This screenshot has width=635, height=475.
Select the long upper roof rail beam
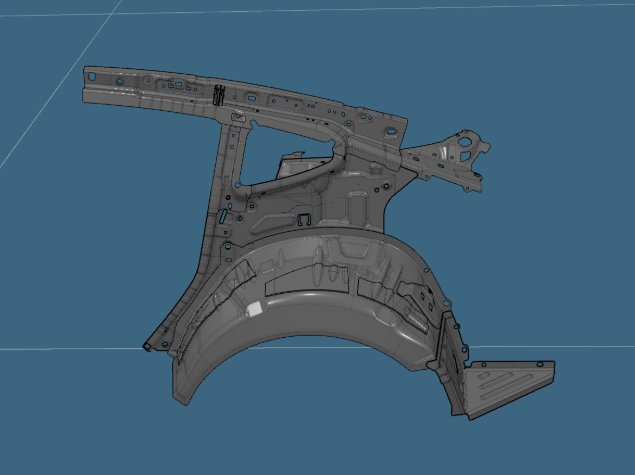[243, 101]
